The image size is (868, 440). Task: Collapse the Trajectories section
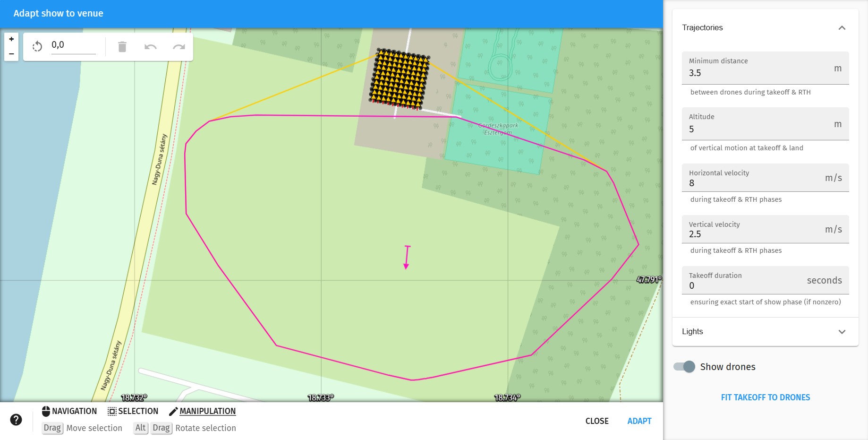(x=842, y=28)
